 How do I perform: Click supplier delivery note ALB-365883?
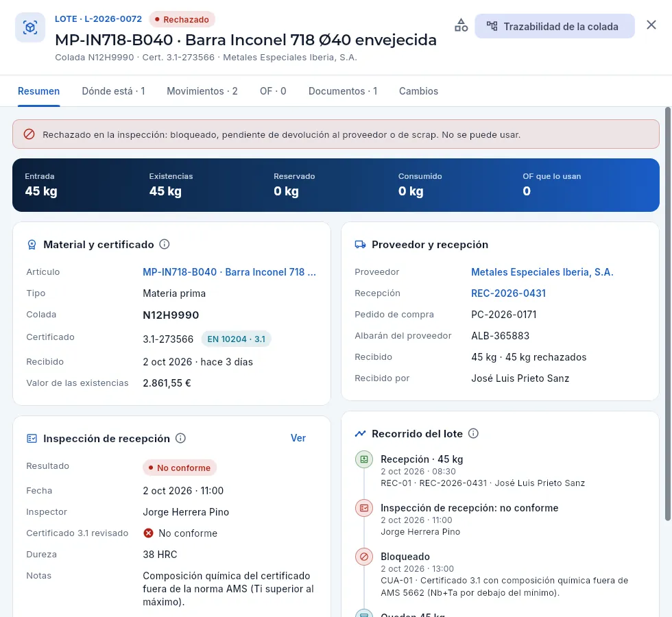coord(500,336)
